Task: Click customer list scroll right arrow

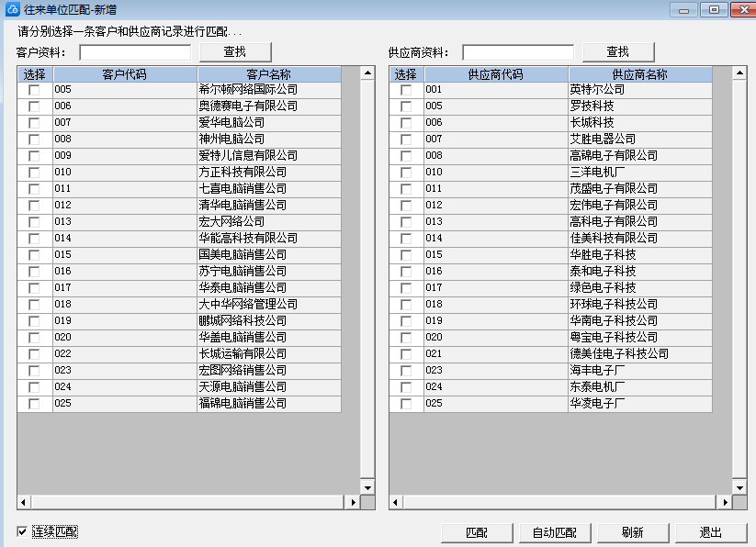Action: tap(353, 502)
